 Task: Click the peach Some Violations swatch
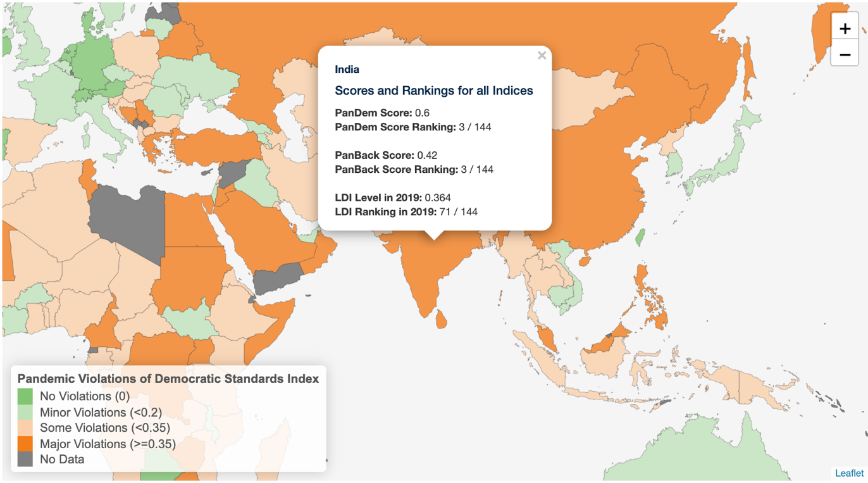click(25, 428)
